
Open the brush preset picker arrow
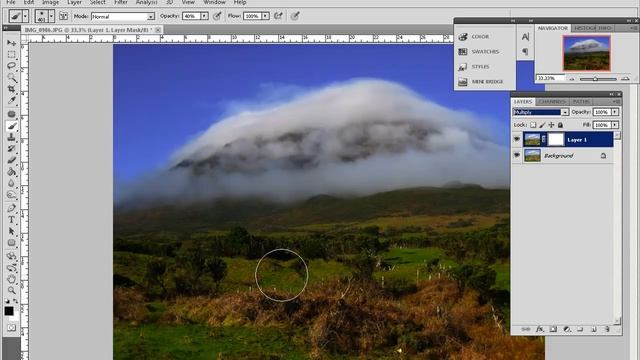[51, 16]
